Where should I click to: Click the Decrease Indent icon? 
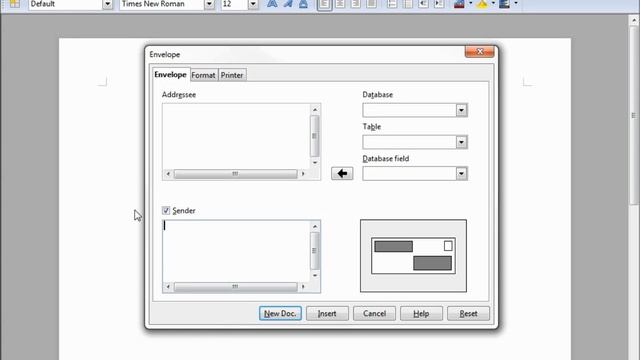(x=423, y=4)
